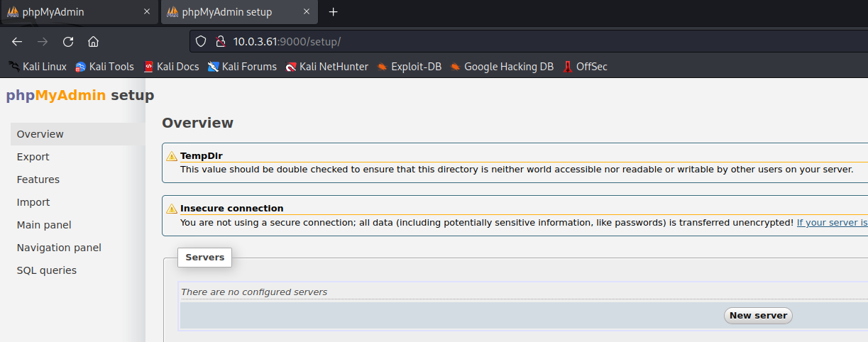
Task: Close the phpMyAdmin tab
Action: [x=147, y=12]
